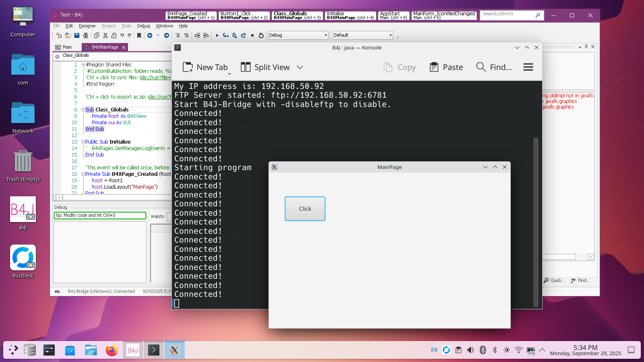Jump to Button1_Click shortcut button
The image size is (644, 362).
[244, 15]
